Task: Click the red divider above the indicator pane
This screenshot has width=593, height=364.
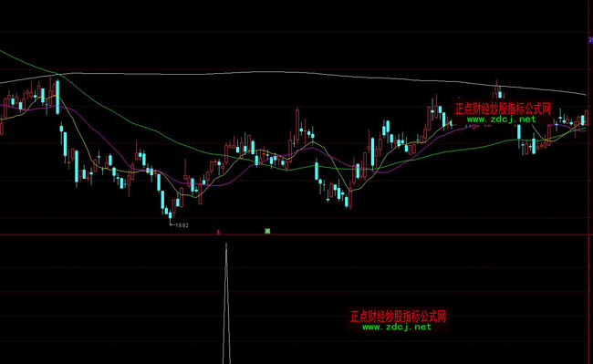Action: click(x=296, y=235)
